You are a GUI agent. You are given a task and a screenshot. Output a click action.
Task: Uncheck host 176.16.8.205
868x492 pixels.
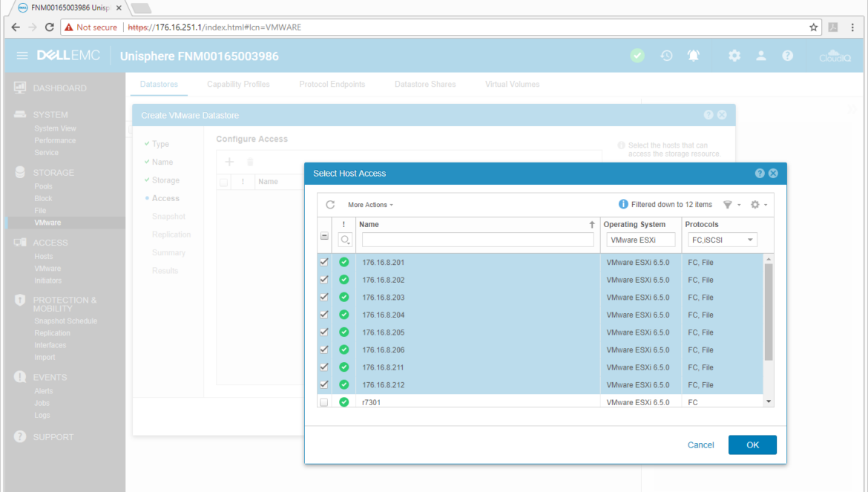click(x=324, y=332)
